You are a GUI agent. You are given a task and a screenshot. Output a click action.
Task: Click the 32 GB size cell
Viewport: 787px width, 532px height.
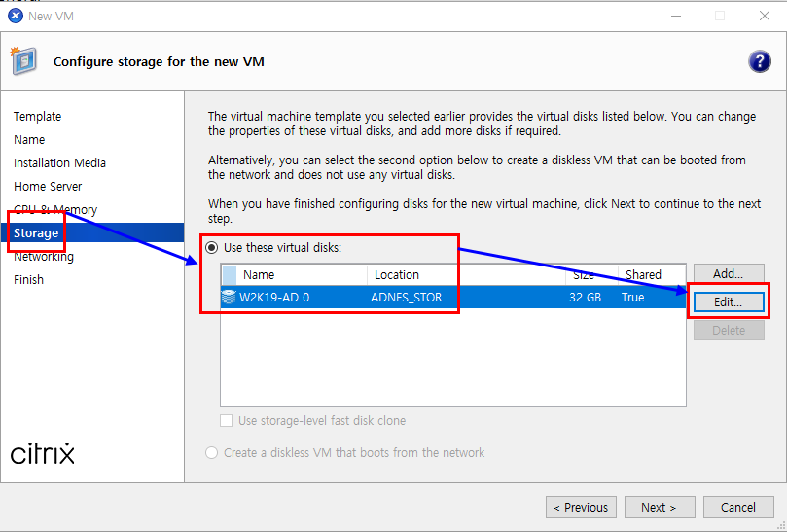pyautogui.click(x=586, y=298)
